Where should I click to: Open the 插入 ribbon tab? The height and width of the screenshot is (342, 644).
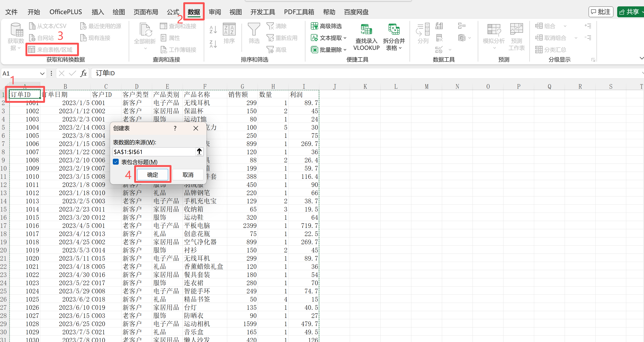(x=98, y=12)
